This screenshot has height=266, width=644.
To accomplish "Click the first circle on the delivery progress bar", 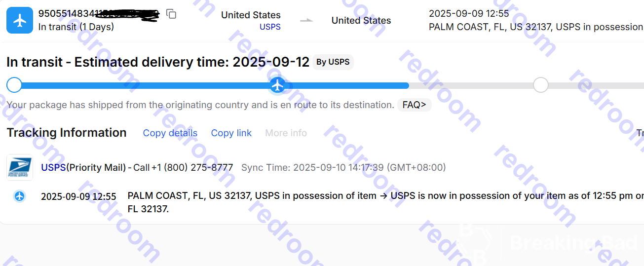I will pos(14,85).
